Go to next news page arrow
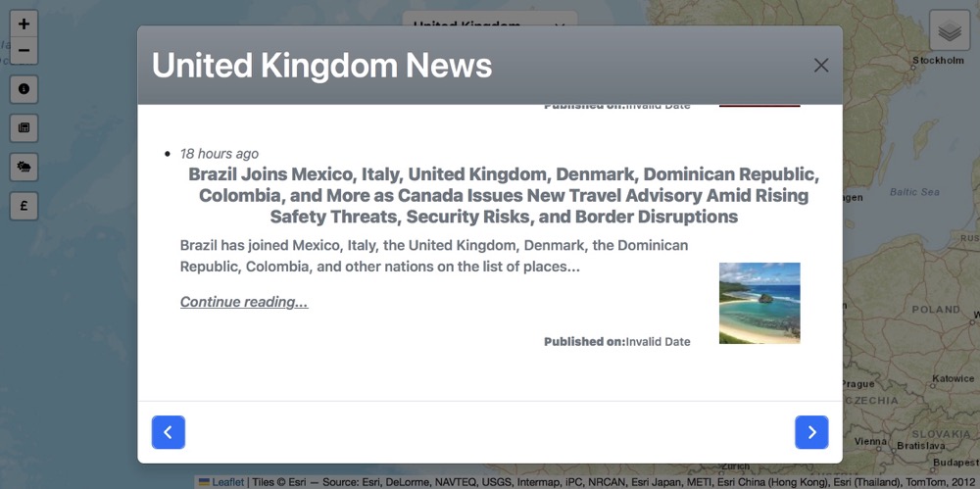 point(811,432)
